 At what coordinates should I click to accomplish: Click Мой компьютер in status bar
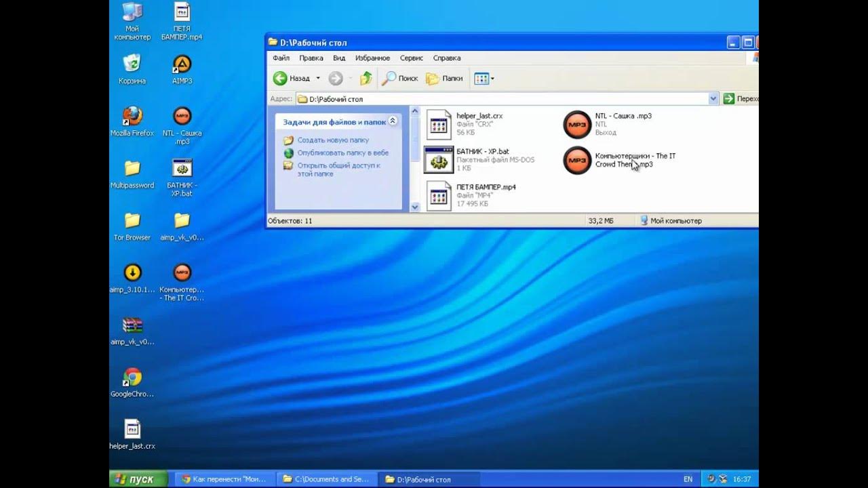coord(671,221)
